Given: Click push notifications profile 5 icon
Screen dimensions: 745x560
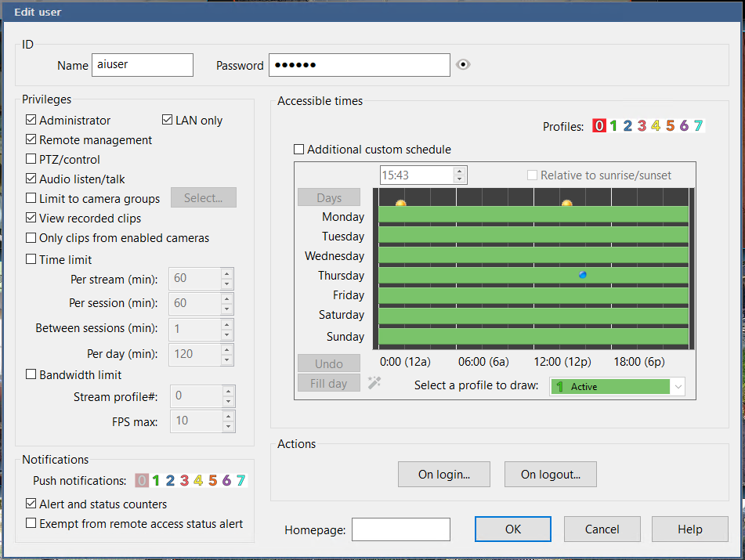Looking at the screenshot, I should point(212,481).
